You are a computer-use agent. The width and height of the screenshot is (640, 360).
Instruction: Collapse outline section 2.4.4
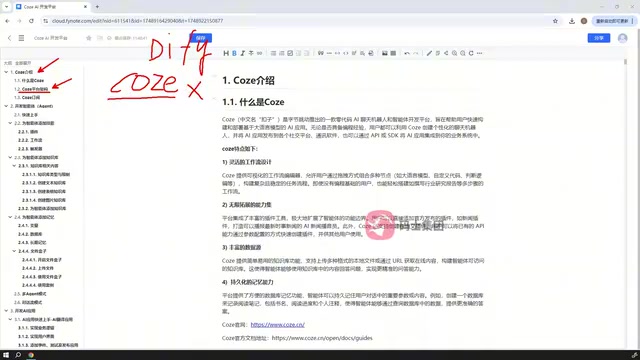pos(14,251)
